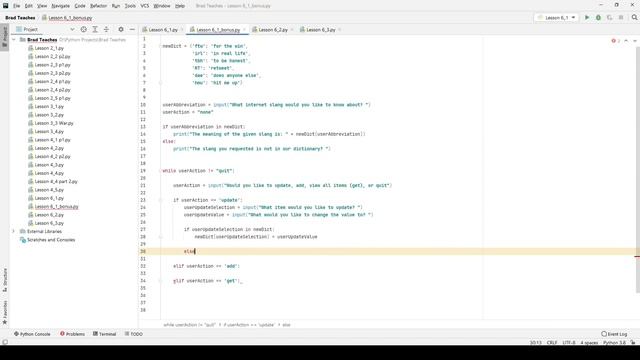Click the editor vertical scrollbar
Viewport: 640px width, 360px height.
(638, 169)
